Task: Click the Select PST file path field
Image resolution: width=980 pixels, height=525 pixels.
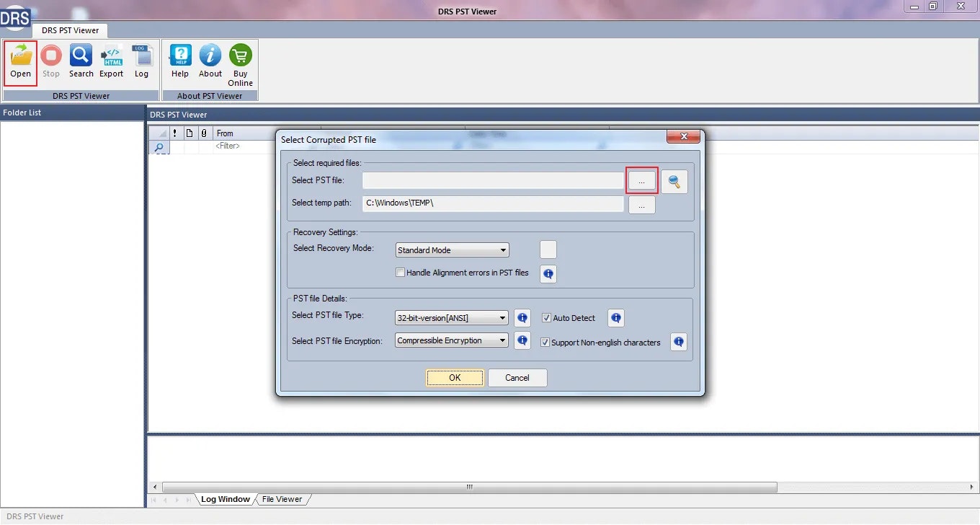Action: coord(493,180)
